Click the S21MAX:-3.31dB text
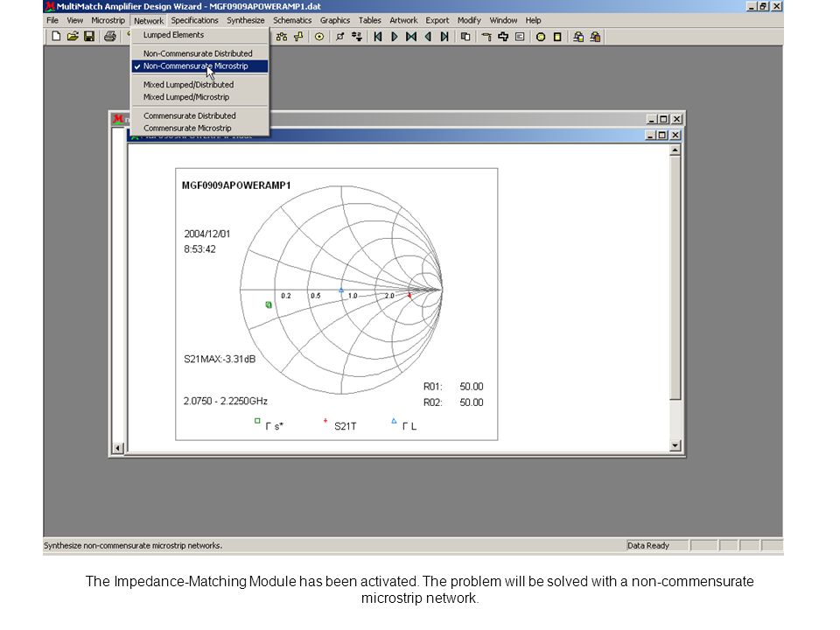Screen dimensions: 840x630 [220, 359]
